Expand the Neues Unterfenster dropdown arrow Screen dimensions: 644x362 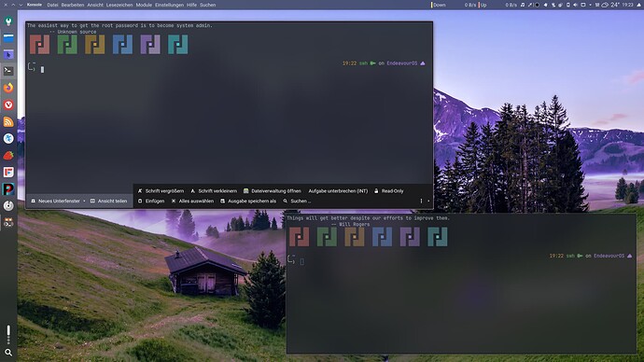84,202
